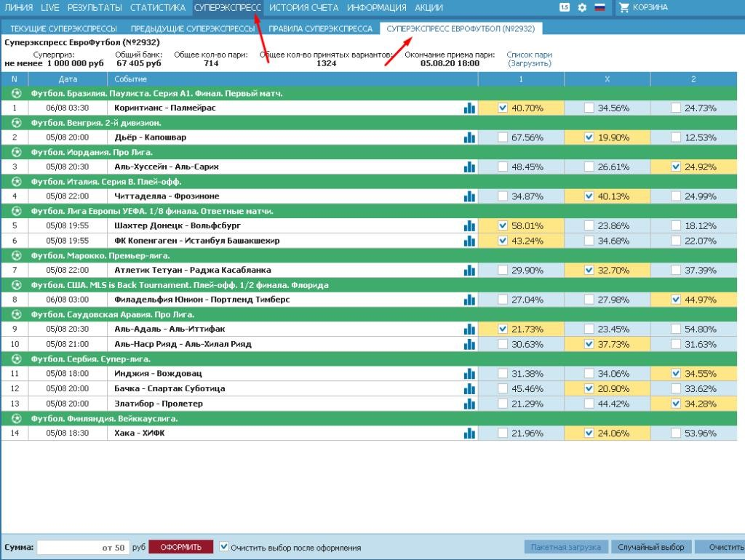Select СУПЕРЭКСПРЕСС ЕВРОФУТБОЛ (№2932) tab
The height and width of the screenshot is (560, 745).
pyautogui.click(x=461, y=29)
